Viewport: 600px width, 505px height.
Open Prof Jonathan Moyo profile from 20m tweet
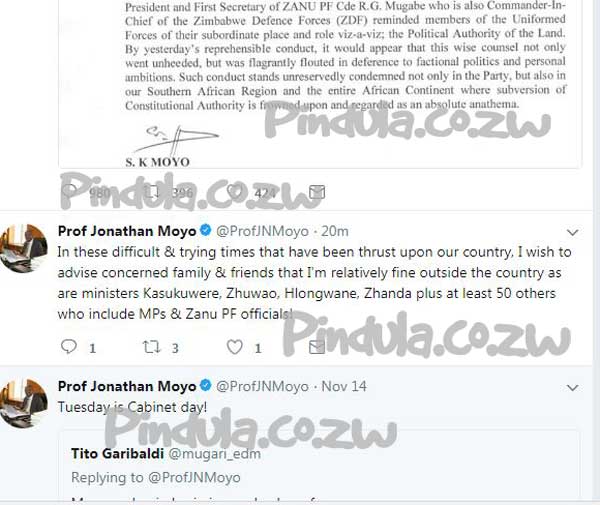[x=127, y=231]
